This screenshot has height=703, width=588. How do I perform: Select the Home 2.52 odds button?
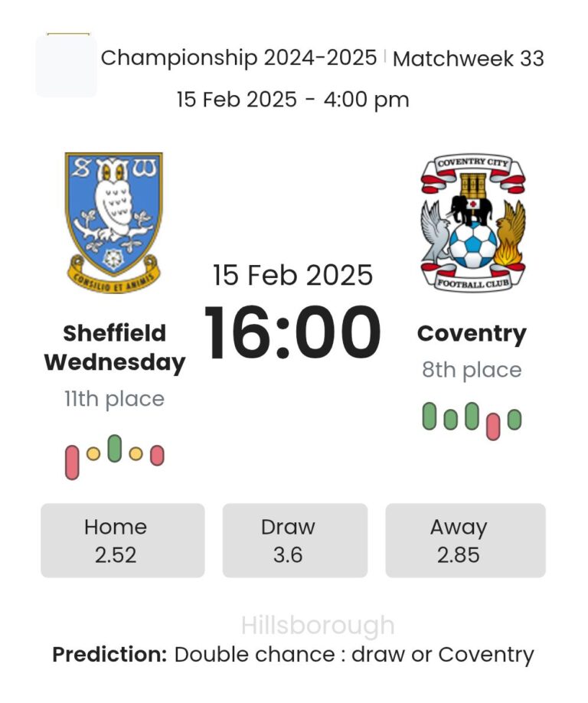tap(122, 540)
